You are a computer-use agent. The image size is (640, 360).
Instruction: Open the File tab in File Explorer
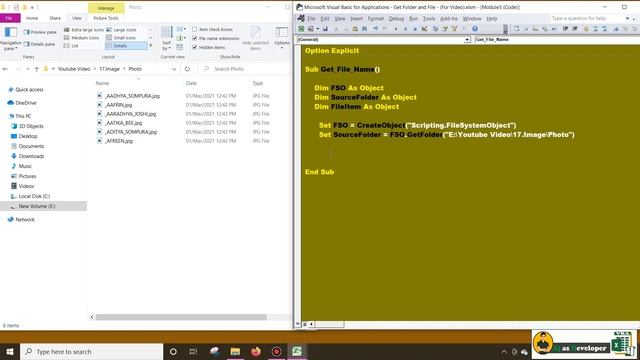coord(9,18)
